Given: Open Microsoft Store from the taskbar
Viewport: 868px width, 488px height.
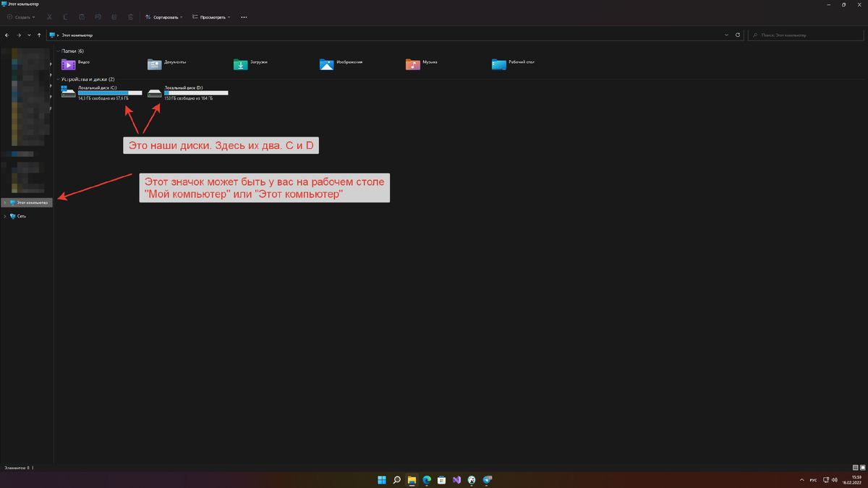Looking at the screenshot, I should [x=441, y=480].
